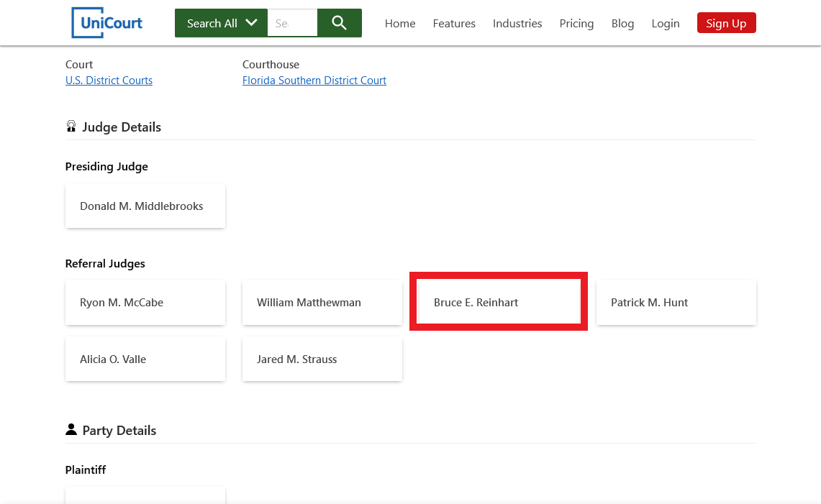Image resolution: width=821 pixels, height=504 pixels.
Task: Click the Plaintiff label
Action: tap(86, 469)
